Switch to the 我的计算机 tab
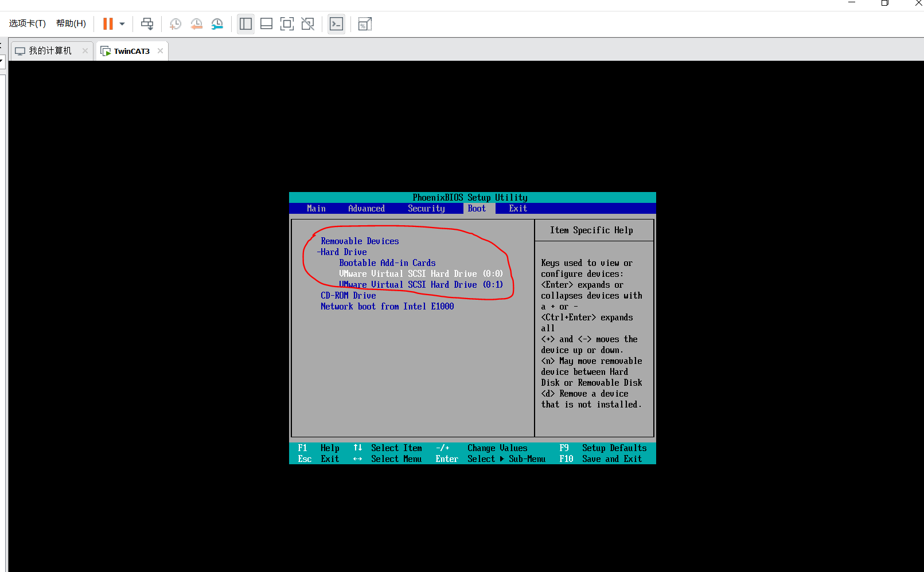924x572 pixels. [50, 51]
